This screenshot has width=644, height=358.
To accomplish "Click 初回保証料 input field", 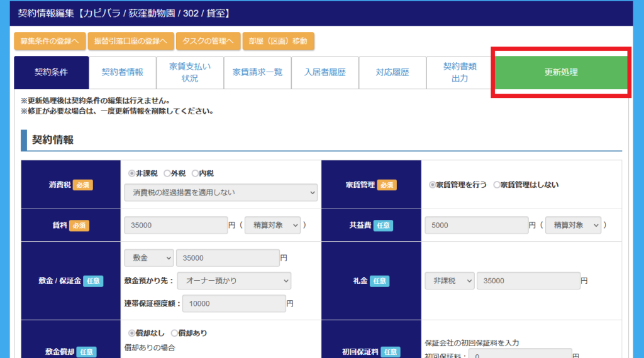I will (x=520, y=355).
